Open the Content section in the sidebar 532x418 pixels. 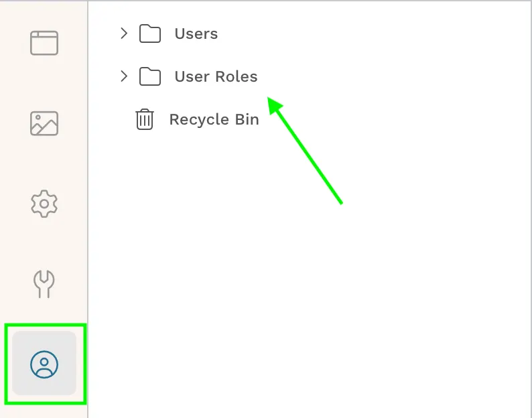click(x=44, y=43)
